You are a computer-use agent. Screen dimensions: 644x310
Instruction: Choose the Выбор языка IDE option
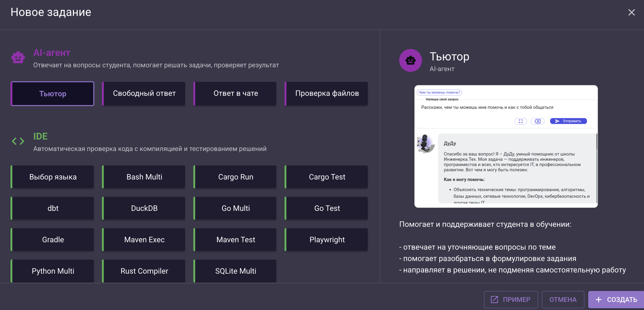pos(52,177)
